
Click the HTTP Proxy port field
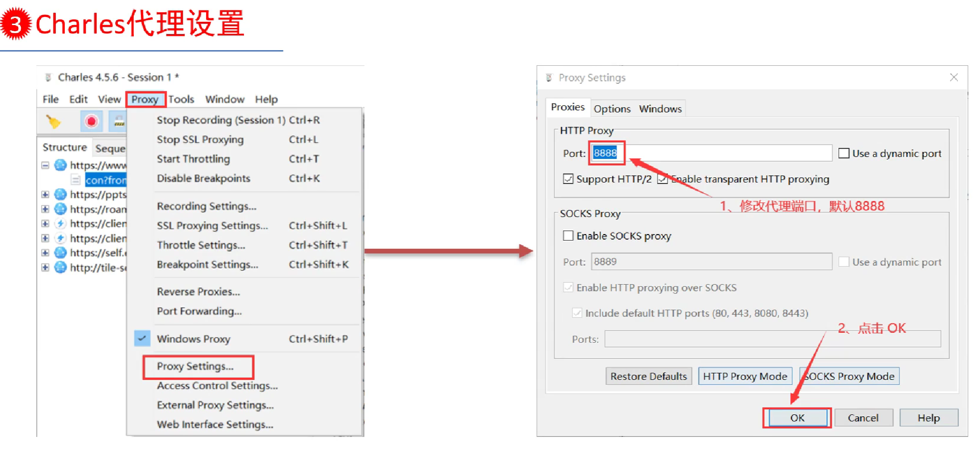(711, 153)
